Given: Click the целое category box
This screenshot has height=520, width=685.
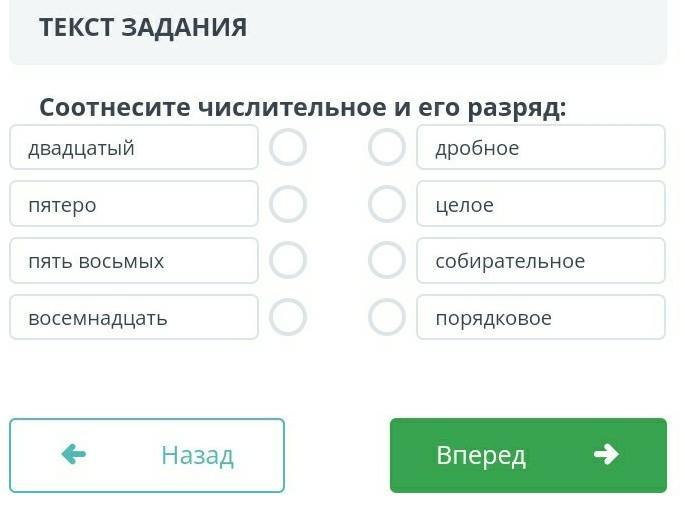Looking at the screenshot, I should pos(540,205).
